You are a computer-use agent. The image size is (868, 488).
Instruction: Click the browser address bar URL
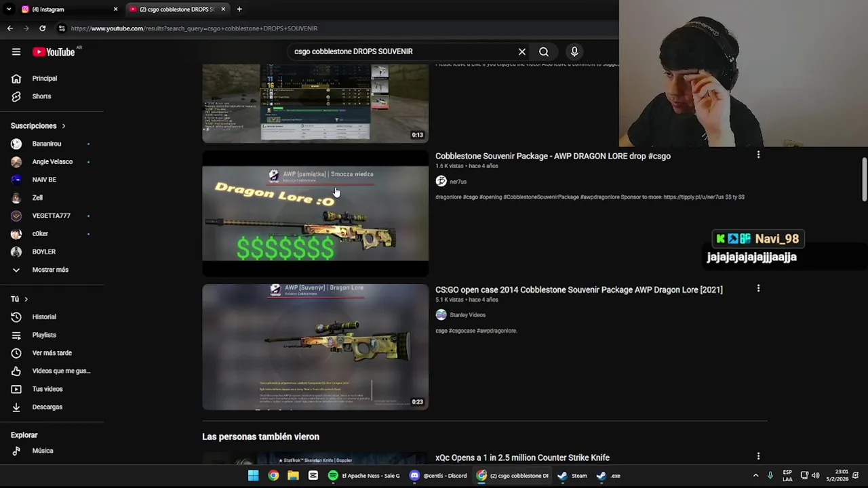coord(194,28)
